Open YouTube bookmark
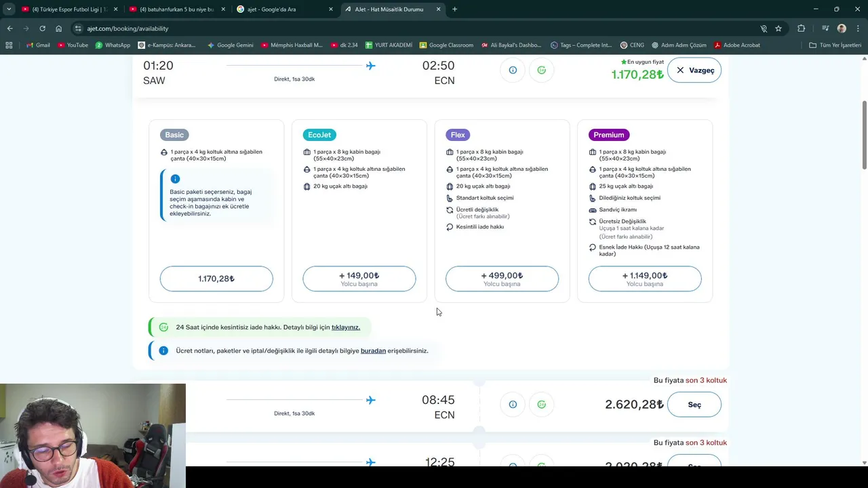The image size is (868, 488). [73, 45]
